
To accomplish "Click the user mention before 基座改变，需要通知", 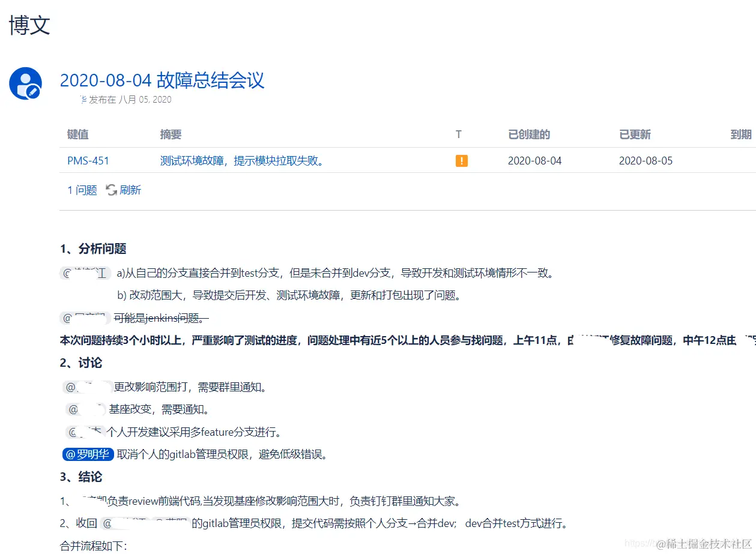I will pyautogui.click(x=86, y=409).
